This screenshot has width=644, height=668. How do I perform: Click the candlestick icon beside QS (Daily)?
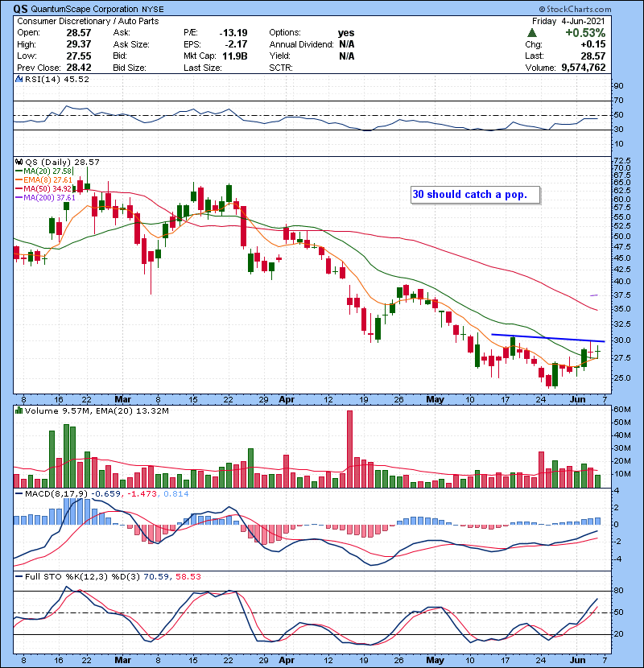(x=19, y=162)
